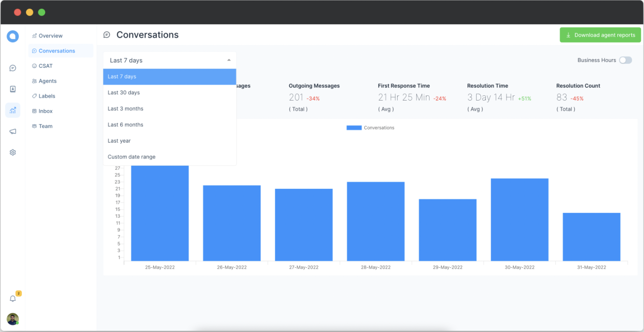This screenshot has width=644, height=332.
Task: Click the date range dropdown caret arrow
Action: tap(229, 60)
